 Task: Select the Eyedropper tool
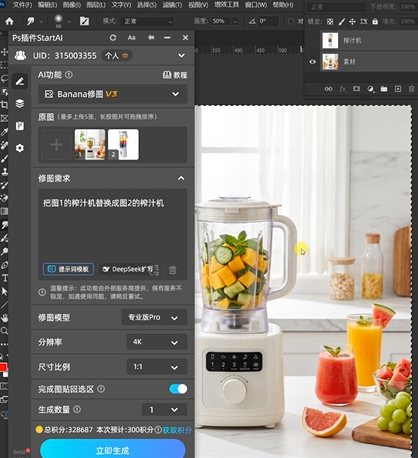click(4, 132)
